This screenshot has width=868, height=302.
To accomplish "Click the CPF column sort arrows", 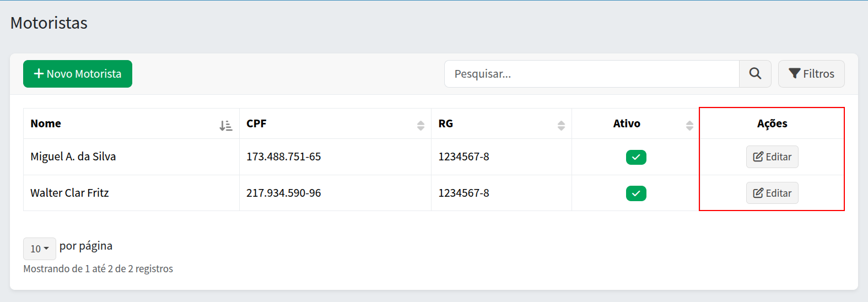I will (420, 126).
